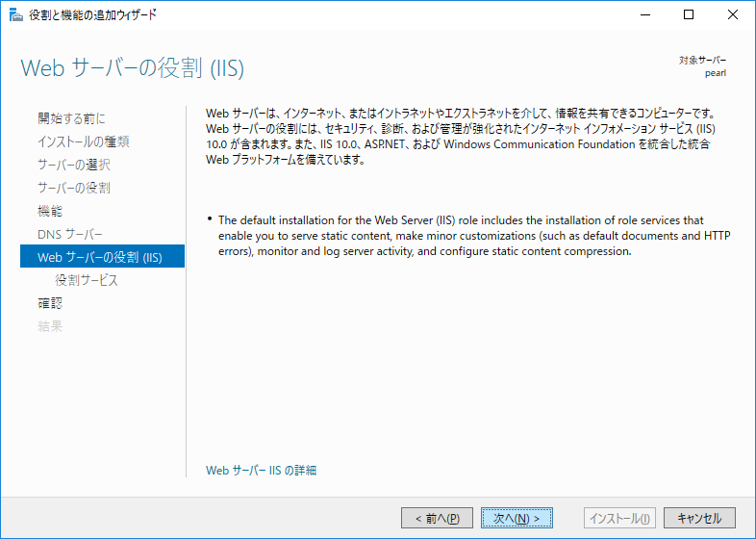Open the インストールの種類 step
The width and height of the screenshot is (756, 539).
84,141
